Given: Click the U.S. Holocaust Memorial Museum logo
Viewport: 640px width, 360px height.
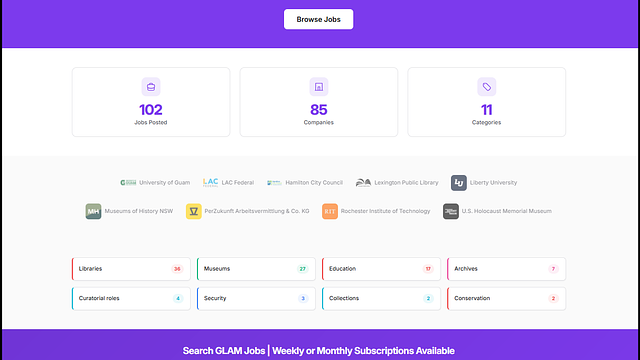Looking at the screenshot, I should tap(451, 211).
